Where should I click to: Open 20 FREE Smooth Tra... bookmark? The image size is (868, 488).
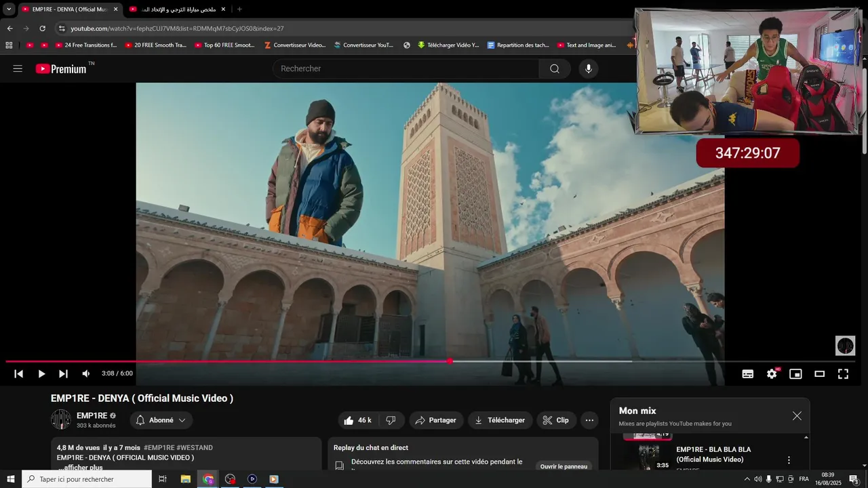click(x=155, y=45)
